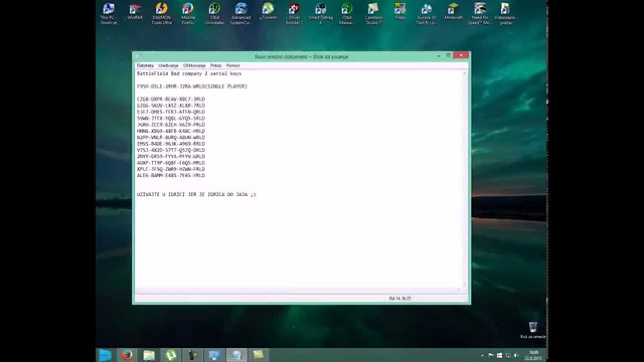Viewport: 644px width, 362px height.
Task: Select the Smart Defrag 4 desktop icon
Action: 320,14
